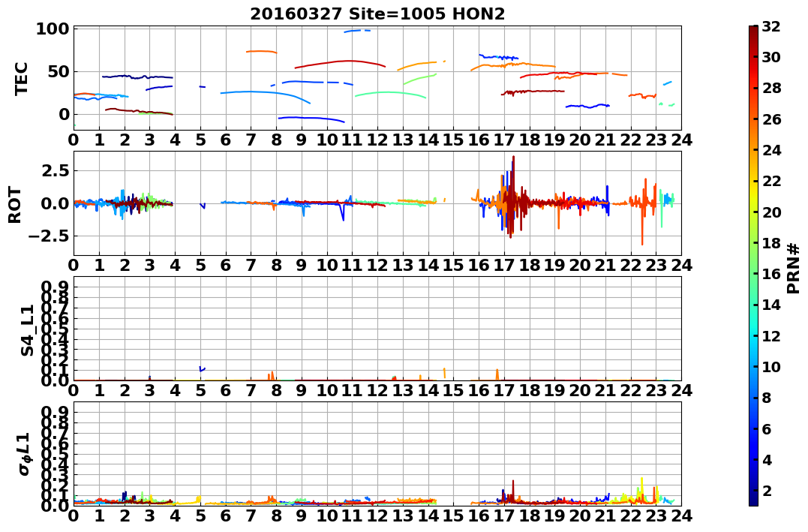Select the 10 tick on the PRN# colorbar
Image resolution: width=808 pixels, height=532 pixels.
coord(771,366)
